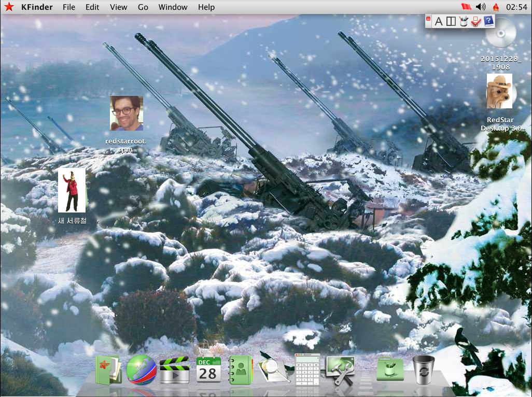Screen dimensions: 532x397
Task: Open the Window menu in menu bar
Action: (173, 7)
